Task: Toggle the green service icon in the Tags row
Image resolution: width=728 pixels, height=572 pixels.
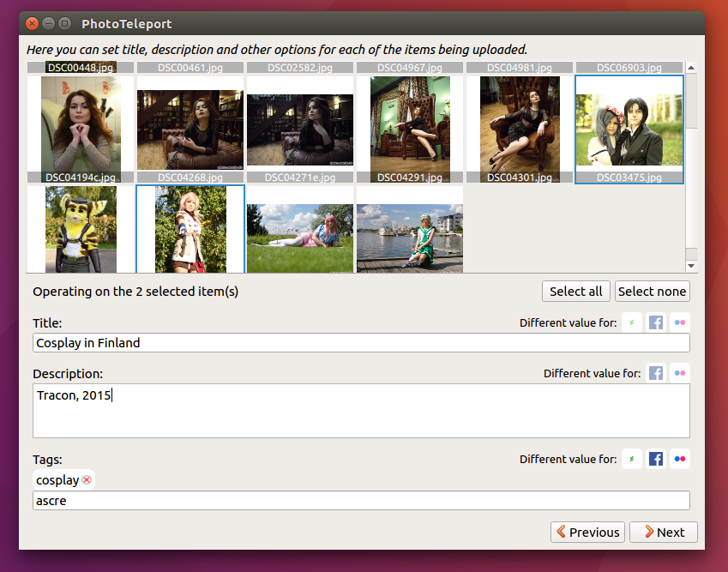Action: tap(631, 459)
